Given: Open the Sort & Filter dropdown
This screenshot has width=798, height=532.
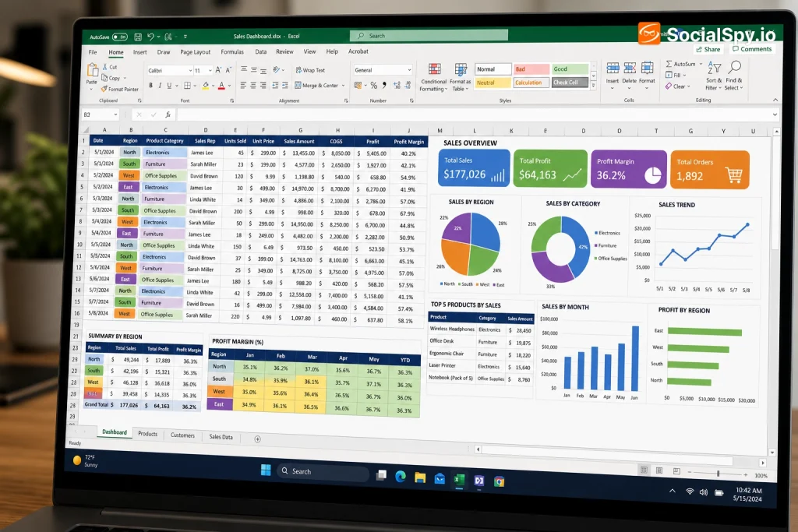Looking at the screenshot, I should tap(714, 76).
